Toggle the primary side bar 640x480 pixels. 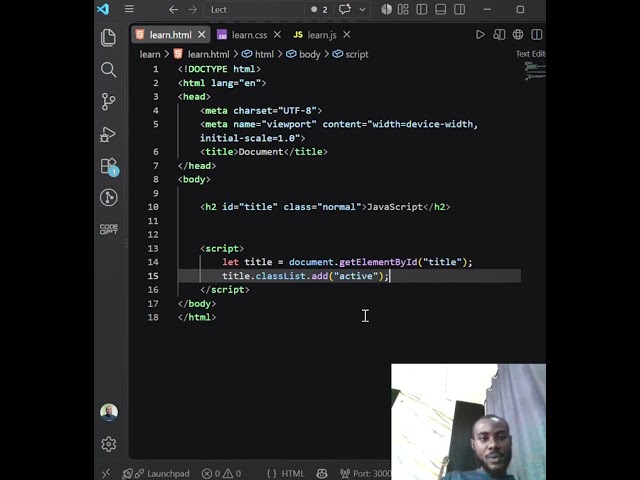click(422, 9)
